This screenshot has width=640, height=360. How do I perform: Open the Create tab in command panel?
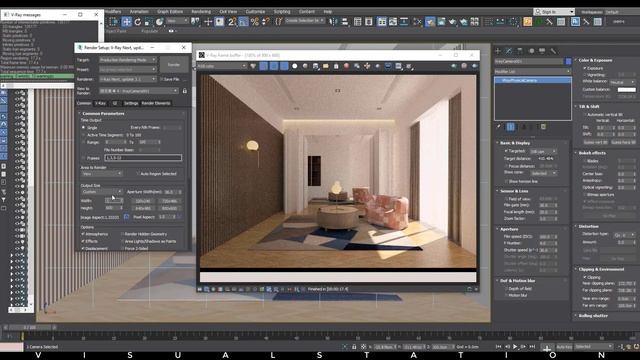point(498,51)
